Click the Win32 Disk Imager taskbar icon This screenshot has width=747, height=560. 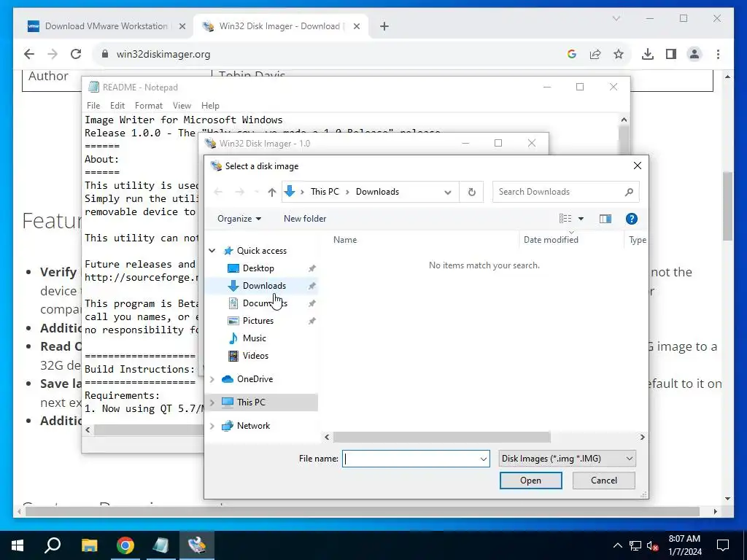click(197, 545)
